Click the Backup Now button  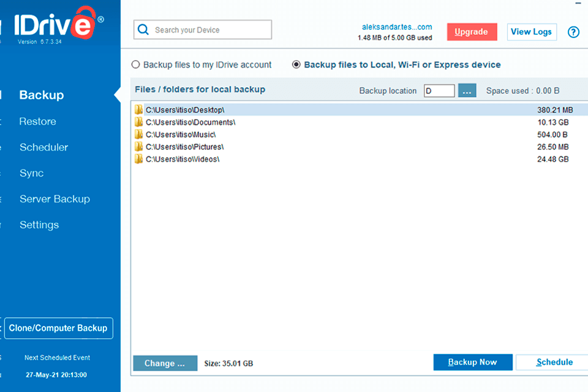tap(472, 362)
